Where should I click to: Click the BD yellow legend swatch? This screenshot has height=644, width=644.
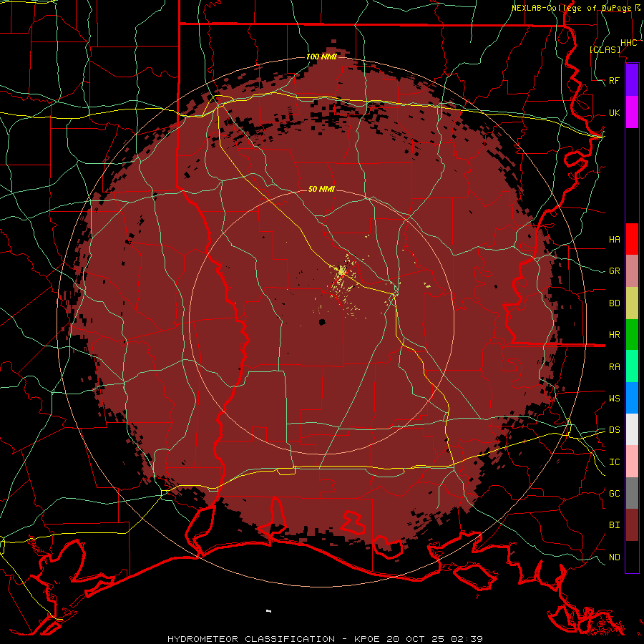pos(632,303)
